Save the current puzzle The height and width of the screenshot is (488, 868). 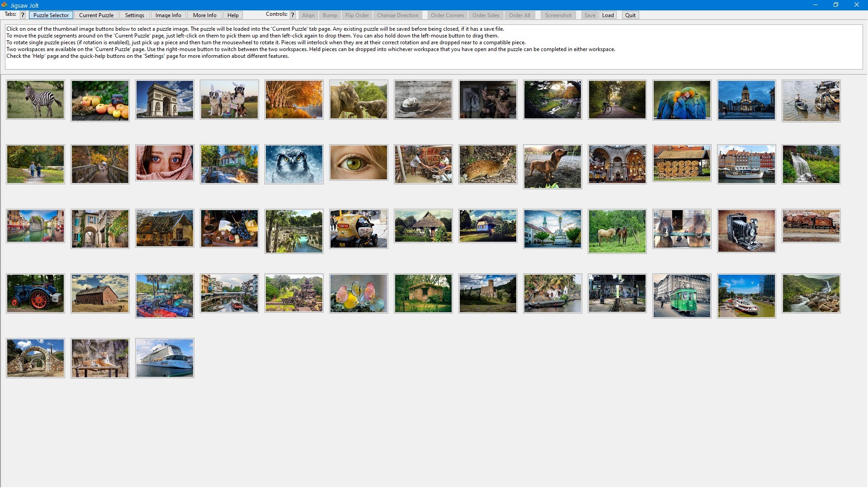pos(589,15)
